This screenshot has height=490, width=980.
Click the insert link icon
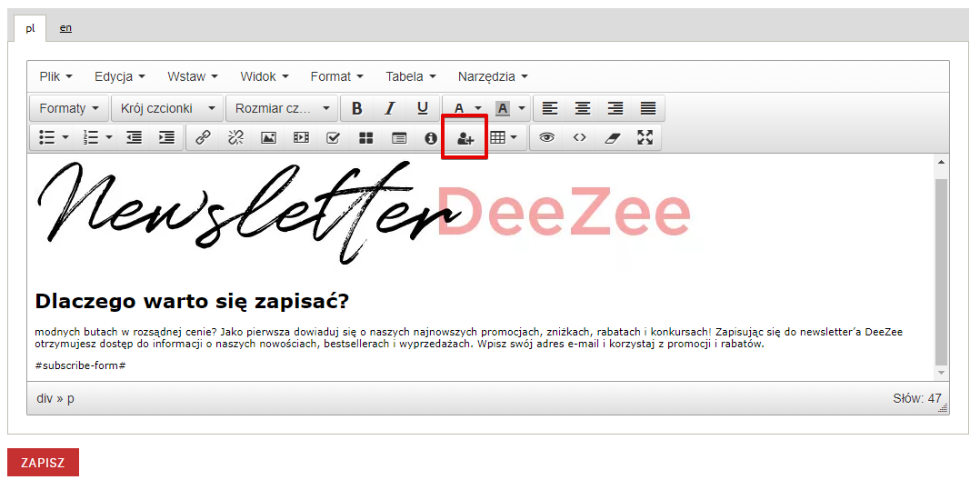203,137
